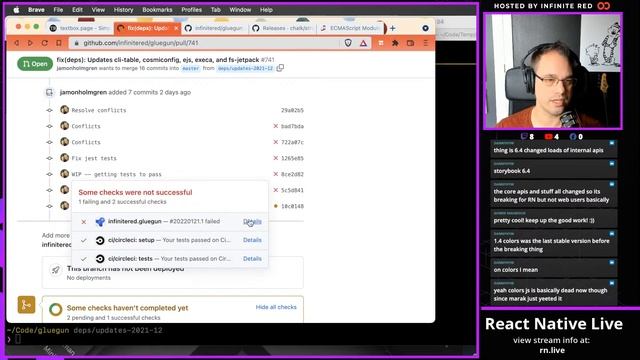Open the Resolve conflicts commit
This screenshot has height=360, width=640.
[99, 110]
